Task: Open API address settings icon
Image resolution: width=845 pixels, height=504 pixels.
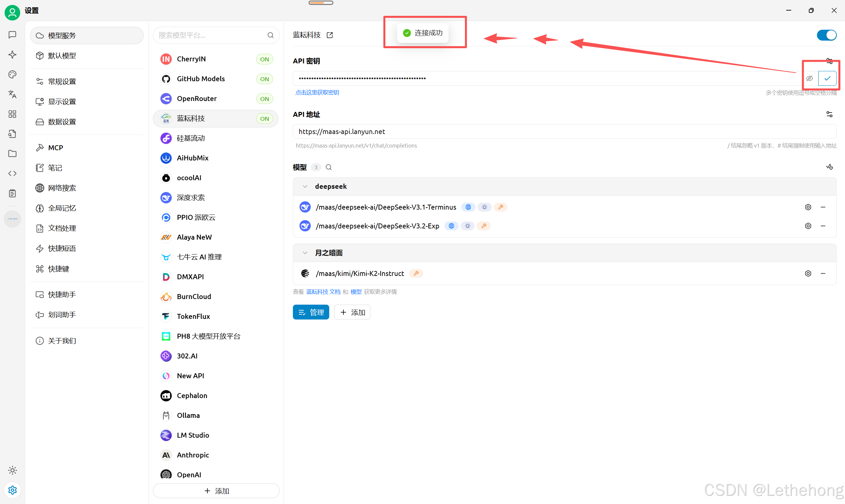Action: tap(829, 114)
